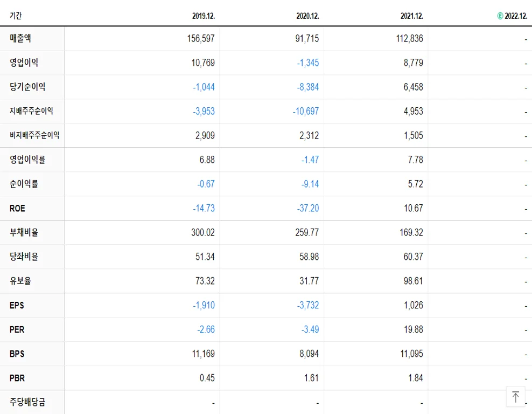Click the sales value 156,597
Screen dimensions: 532x414
201,38
